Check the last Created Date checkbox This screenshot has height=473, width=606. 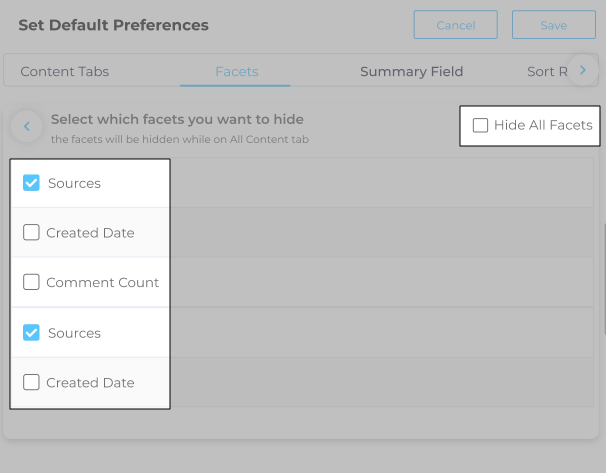tap(31, 383)
